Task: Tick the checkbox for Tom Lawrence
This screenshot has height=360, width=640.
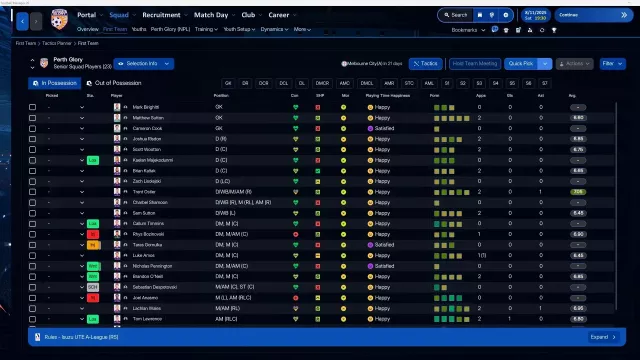Action: point(32,319)
